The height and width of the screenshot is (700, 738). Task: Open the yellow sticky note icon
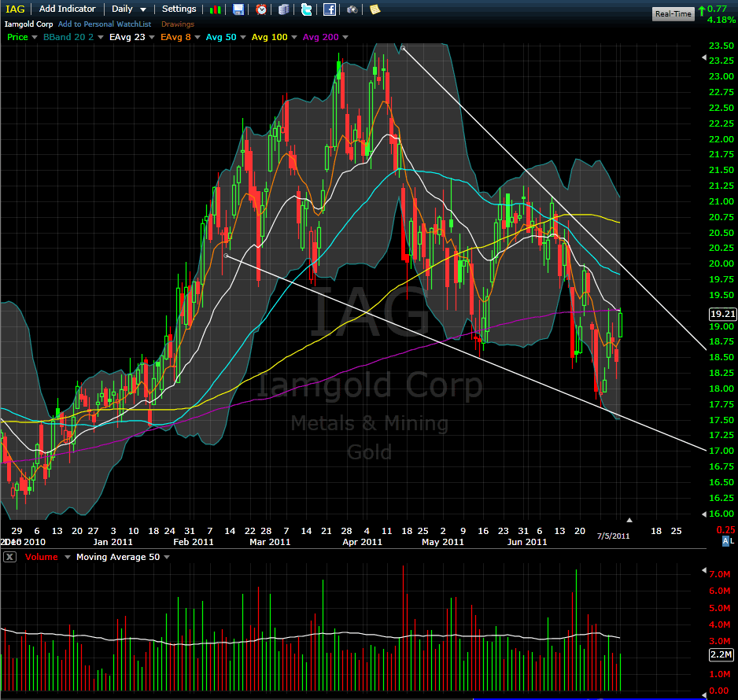[375, 9]
